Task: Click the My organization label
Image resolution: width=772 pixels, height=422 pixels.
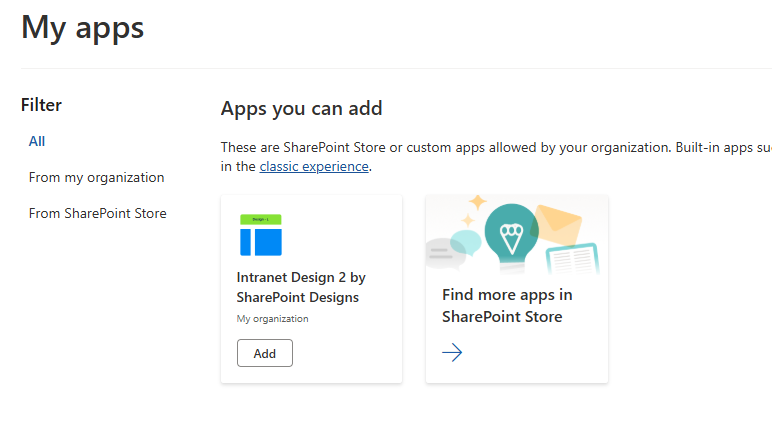Action: click(x=272, y=319)
